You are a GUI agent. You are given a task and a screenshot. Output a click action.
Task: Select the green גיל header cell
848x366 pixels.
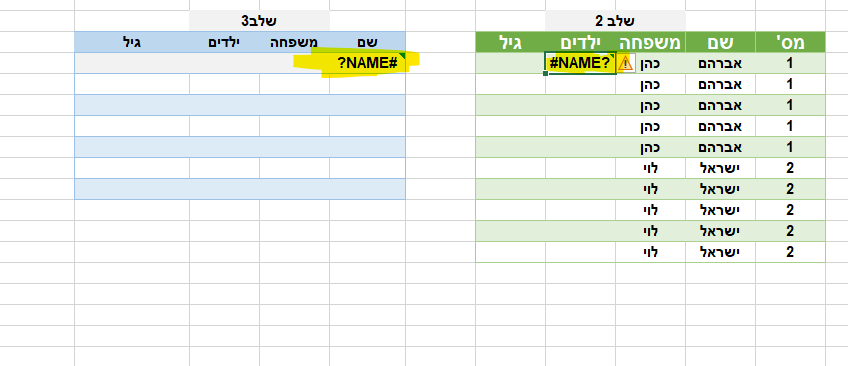[511, 42]
